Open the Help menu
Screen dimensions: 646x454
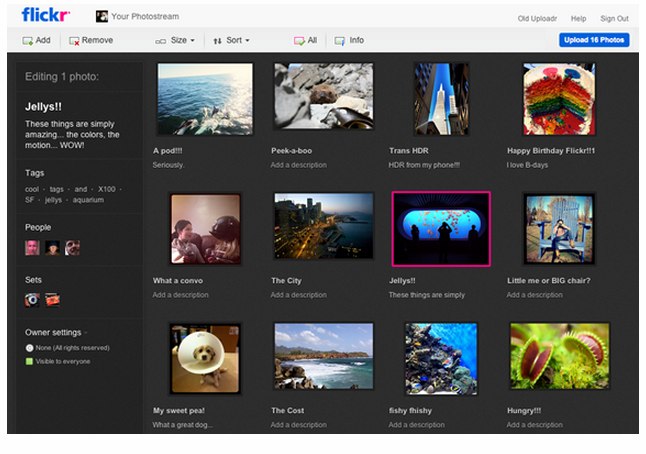[578, 18]
